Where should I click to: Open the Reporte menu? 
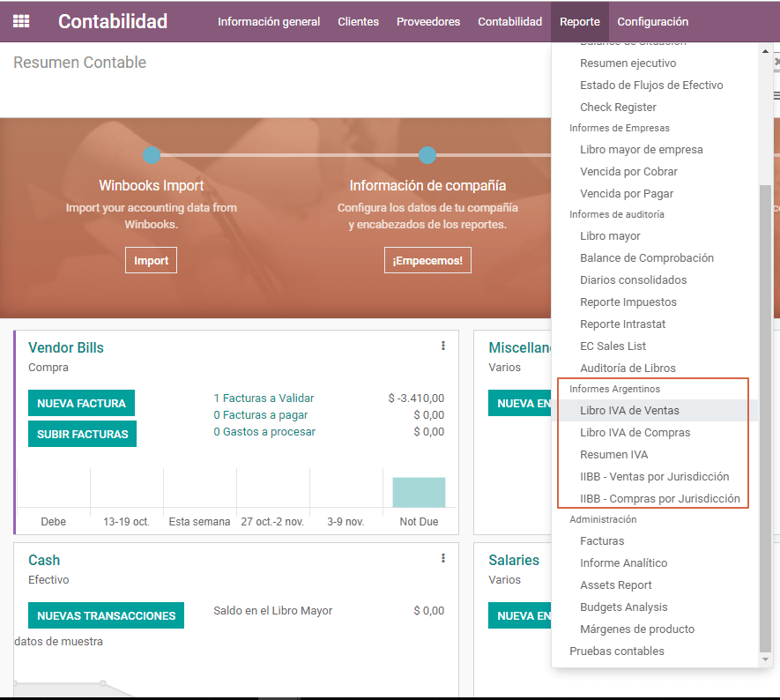click(579, 21)
